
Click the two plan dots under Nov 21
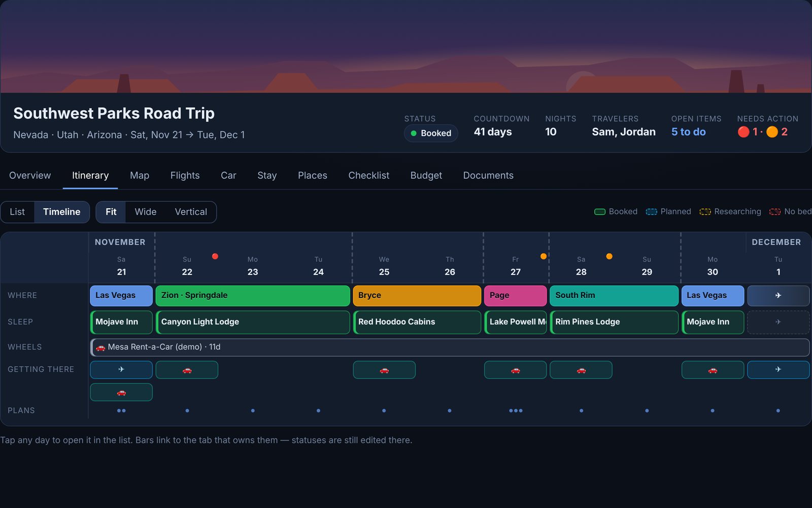pyautogui.click(x=121, y=410)
